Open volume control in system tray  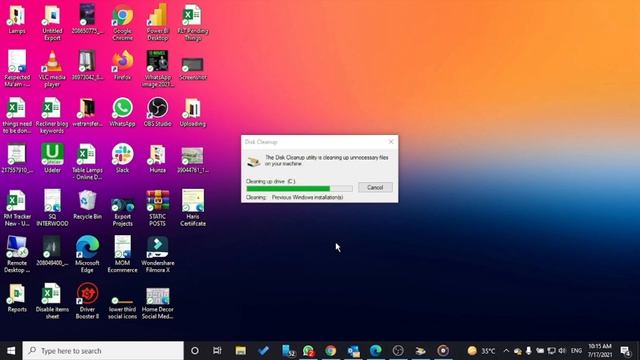coord(562,351)
